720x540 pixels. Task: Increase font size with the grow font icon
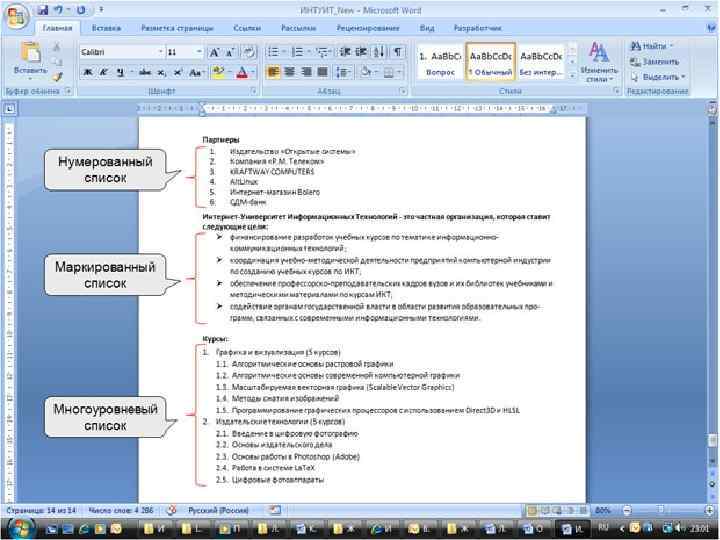pyautogui.click(x=214, y=52)
